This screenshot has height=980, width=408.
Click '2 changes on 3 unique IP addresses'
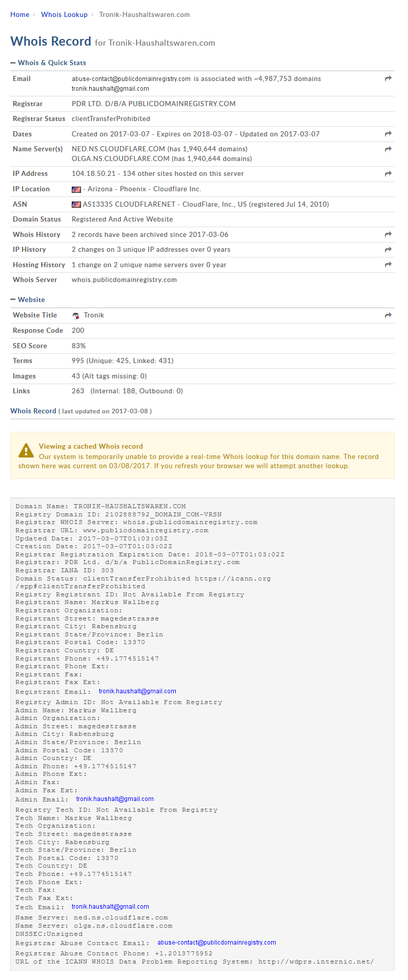151,249
